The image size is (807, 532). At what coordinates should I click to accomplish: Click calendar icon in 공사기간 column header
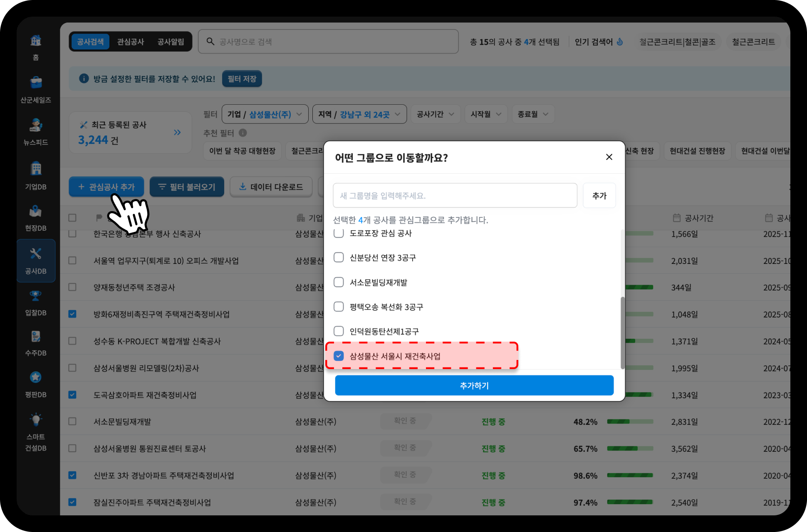pos(677,218)
